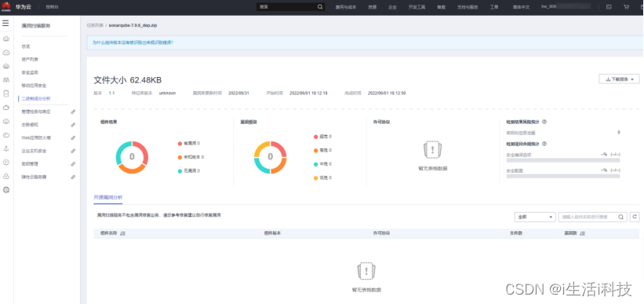Open 态势感知 sidebar link
The height and width of the screenshot is (304, 644).
(30, 125)
